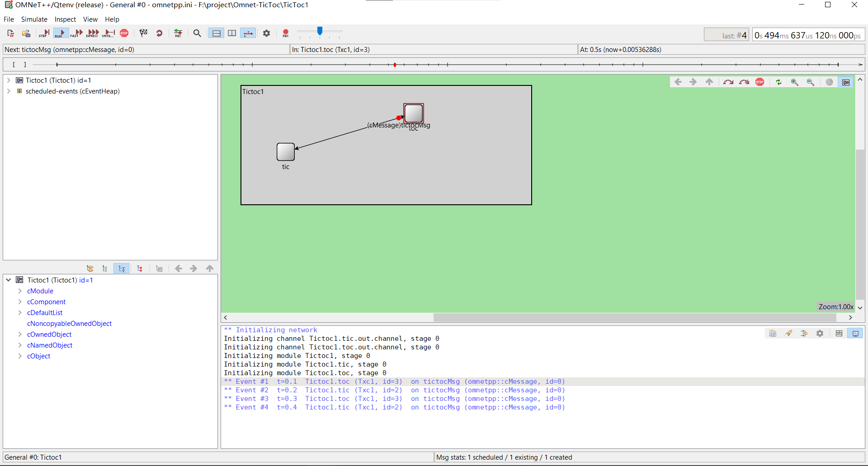This screenshot has height=466, width=868.
Task: Go forward in network canvas toolbar
Action: [x=693, y=82]
